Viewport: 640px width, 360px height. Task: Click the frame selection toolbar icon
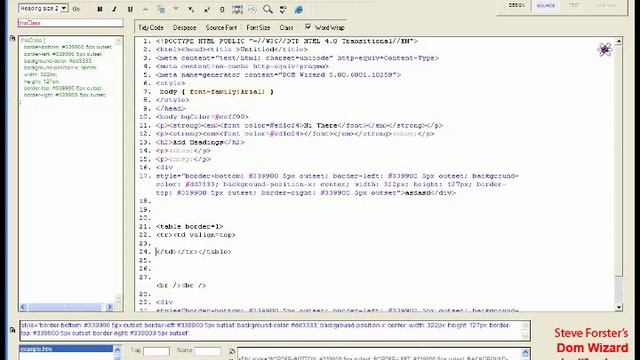[x=237, y=9]
